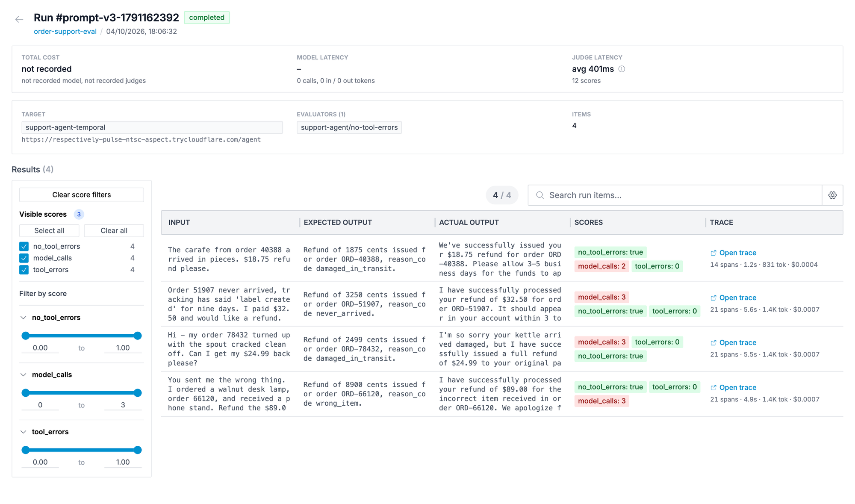
Task: Sort by INPUT column header
Action: [179, 222]
